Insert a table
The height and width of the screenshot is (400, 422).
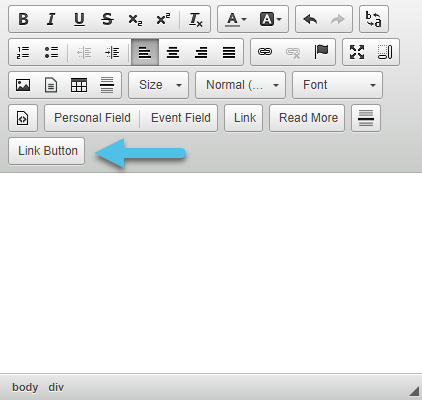tap(79, 85)
